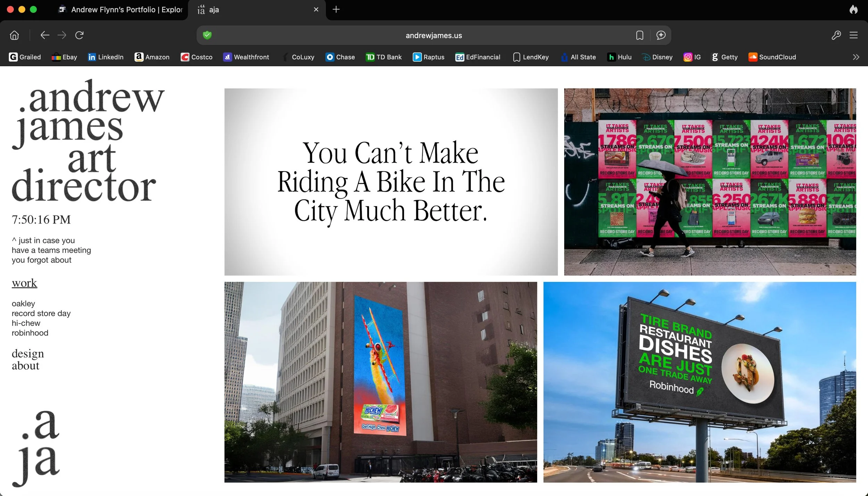The image size is (868, 496).
Task: Click the browser home icon
Action: pos(14,35)
